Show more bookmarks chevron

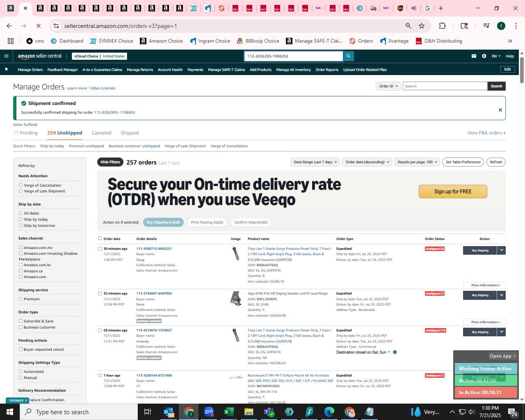pos(510,41)
